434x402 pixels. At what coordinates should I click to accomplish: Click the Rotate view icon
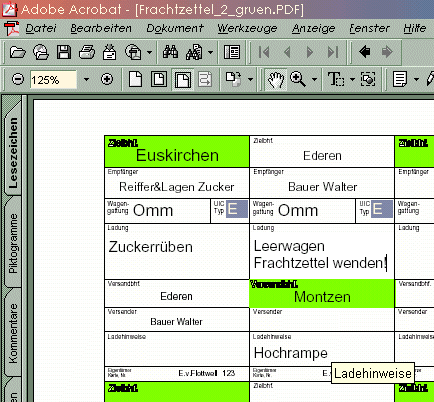pos(233,79)
